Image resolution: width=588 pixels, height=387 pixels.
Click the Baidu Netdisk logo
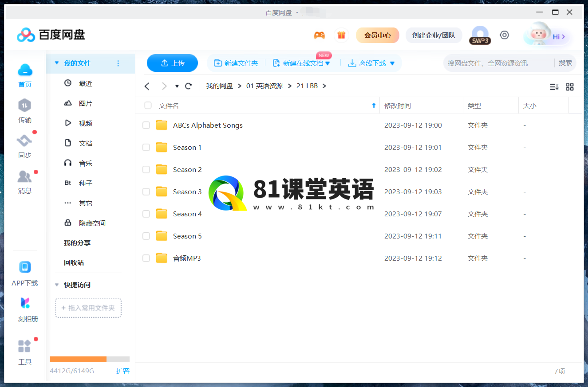coord(51,35)
